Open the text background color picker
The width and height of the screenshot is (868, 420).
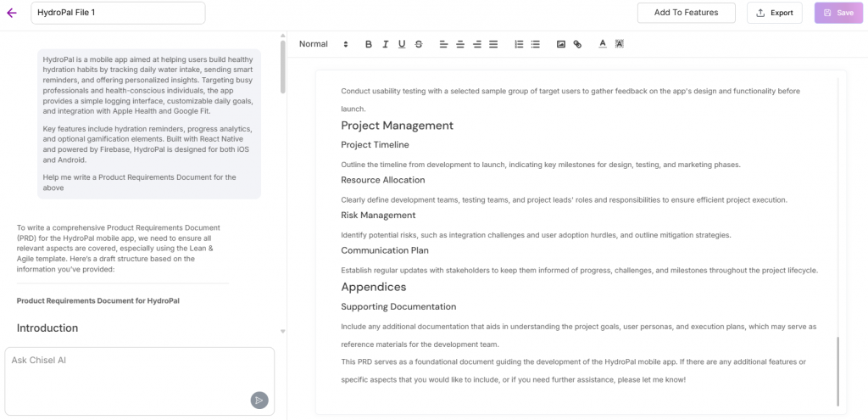tap(620, 44)
